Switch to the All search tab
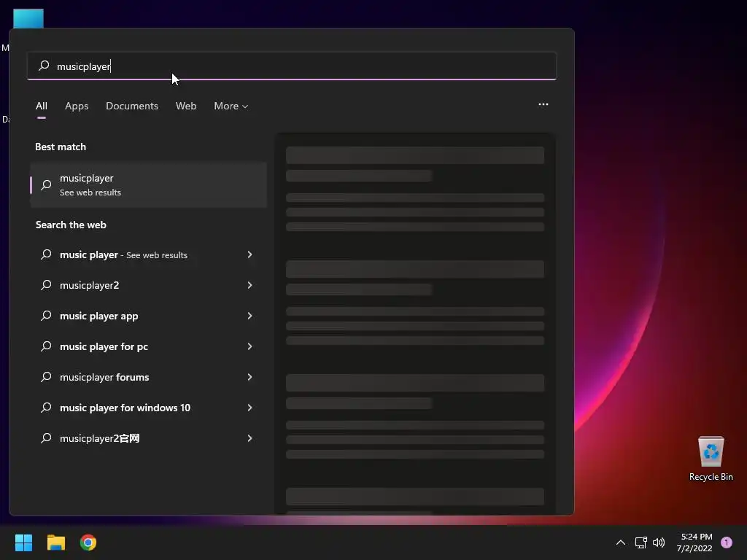 point(42,106)
